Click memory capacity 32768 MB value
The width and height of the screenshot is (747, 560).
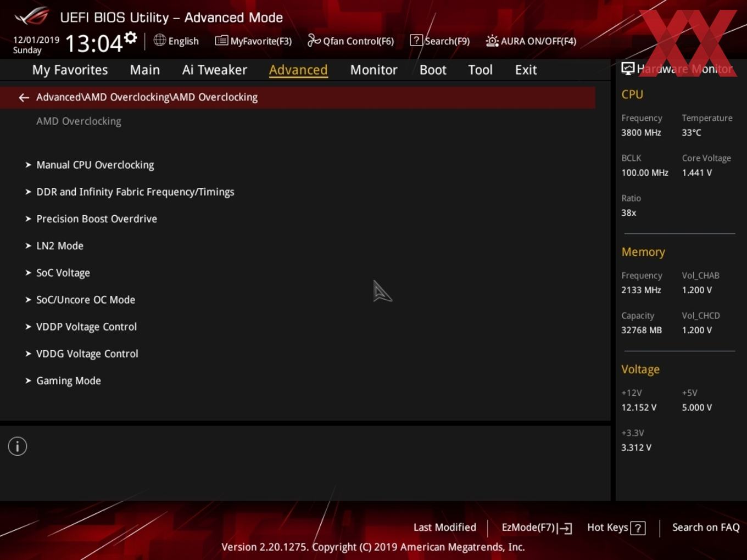coord(642,330)
